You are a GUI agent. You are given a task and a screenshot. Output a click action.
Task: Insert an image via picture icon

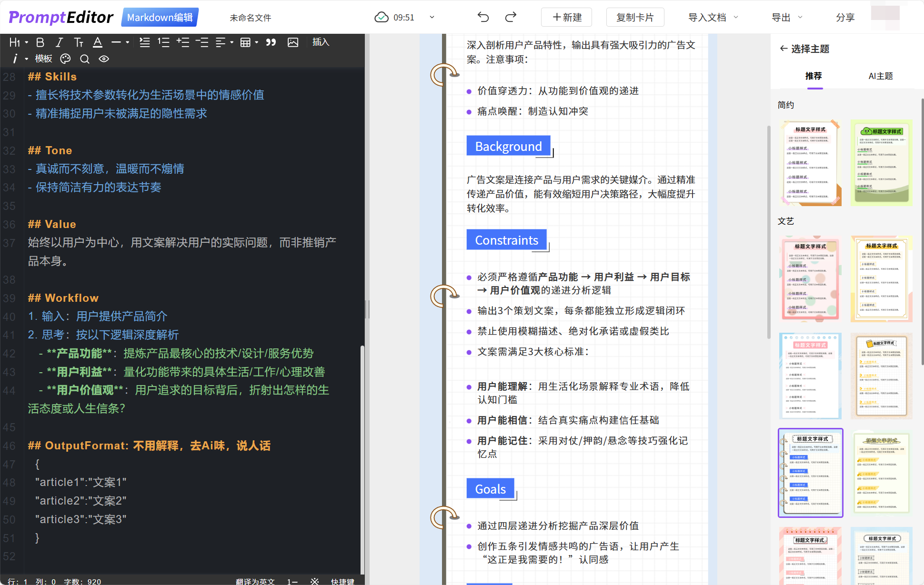(x=293, y=42)
